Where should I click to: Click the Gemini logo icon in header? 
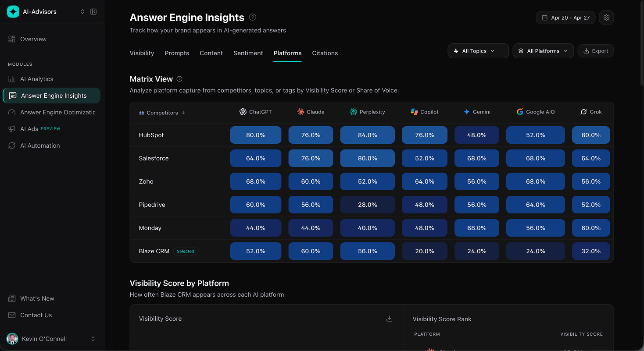click(x=467, y=112)
